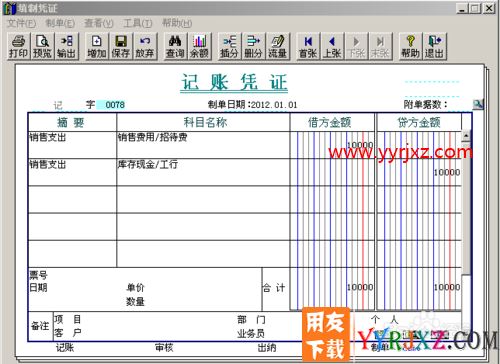This screenshot has height=364, width=500.
Task: Discard changes using 放弃 icon
Action: coord(145,46)
